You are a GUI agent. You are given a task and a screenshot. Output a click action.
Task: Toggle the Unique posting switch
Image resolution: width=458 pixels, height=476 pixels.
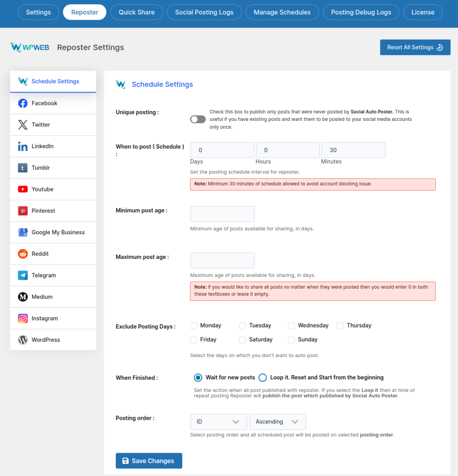pyautogui.click(x=198, y=119)
